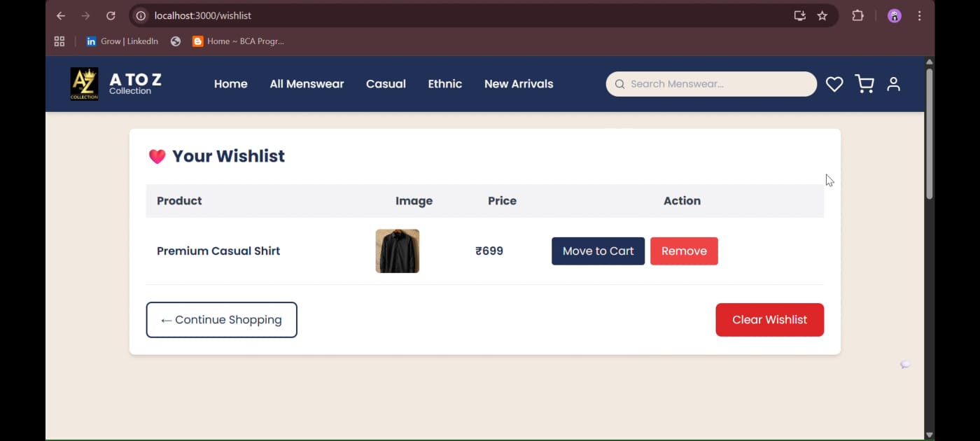Remove Premium Casual Shirt from wishlist
Viewport: 980px width, 441px height.
684,251
